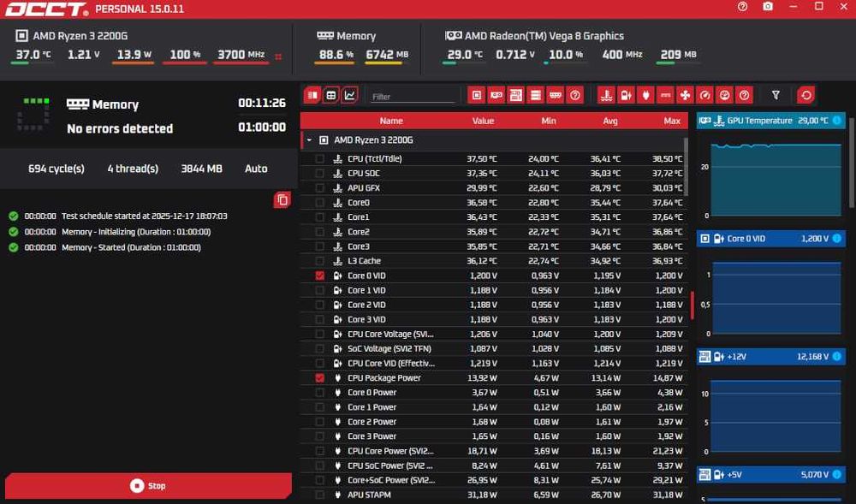Screen dimensions: 856x504
Task: Toggle the storage hardware sensor filter
Action: point(536,95)
